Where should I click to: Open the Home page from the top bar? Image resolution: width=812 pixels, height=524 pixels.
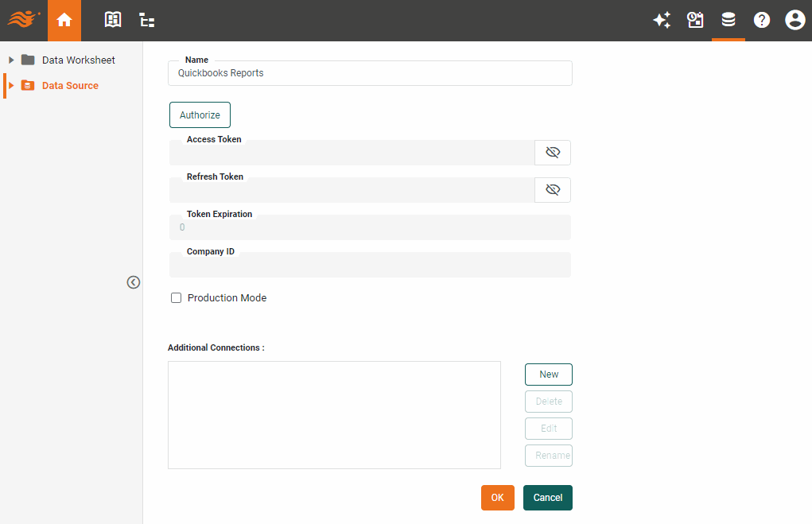tap(64, 20)
